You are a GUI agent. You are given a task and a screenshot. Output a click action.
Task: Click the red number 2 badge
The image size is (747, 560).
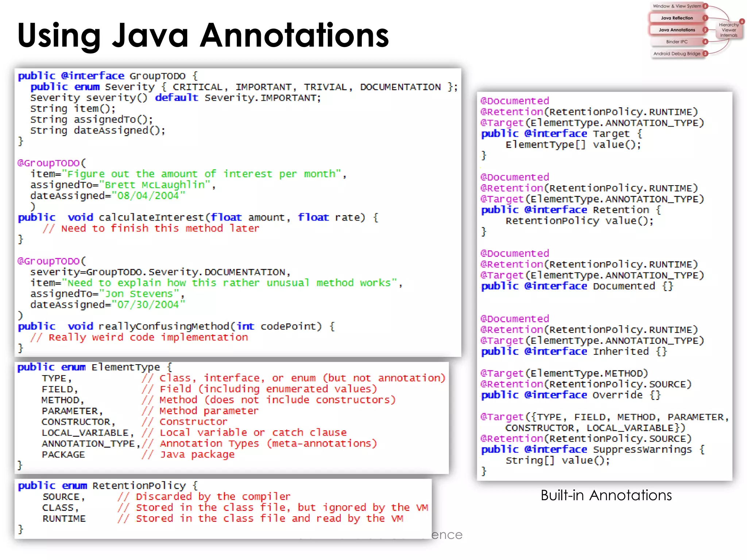(705, 30)
